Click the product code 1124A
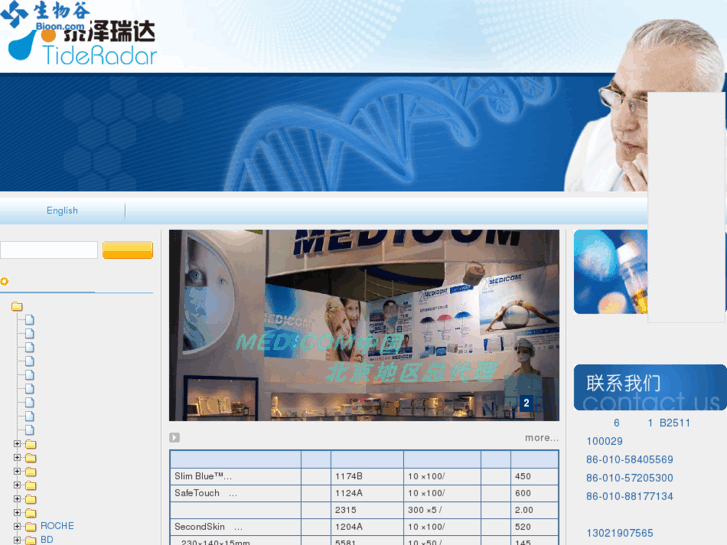 pos(349,493)
